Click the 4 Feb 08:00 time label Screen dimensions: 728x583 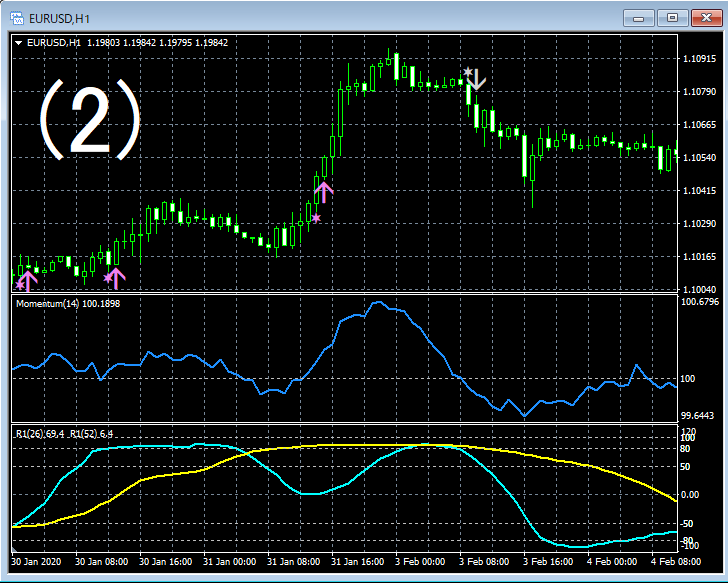point(676,562)
